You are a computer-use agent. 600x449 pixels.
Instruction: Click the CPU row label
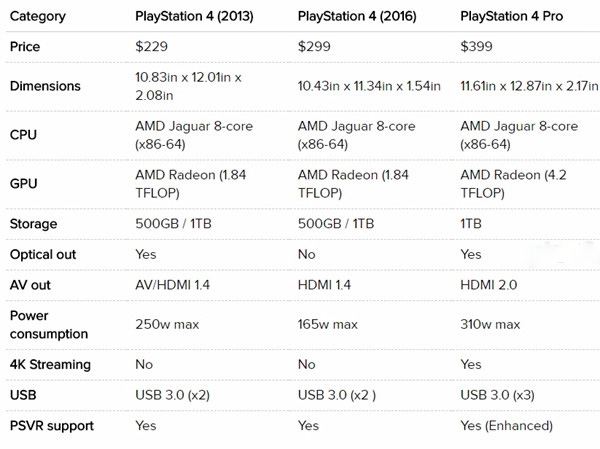(25, 135)
